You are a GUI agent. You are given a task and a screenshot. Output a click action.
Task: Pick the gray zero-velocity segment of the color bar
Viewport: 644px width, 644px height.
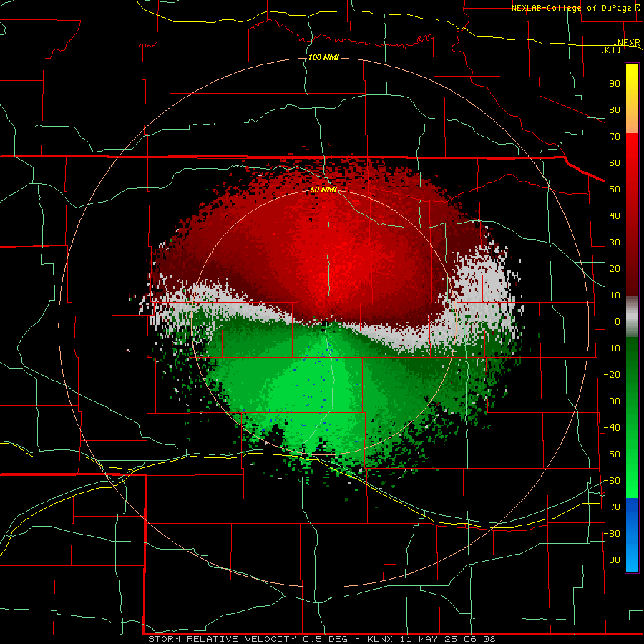[x=632, y=317]
